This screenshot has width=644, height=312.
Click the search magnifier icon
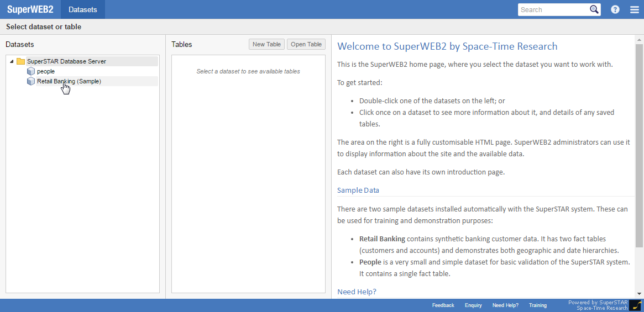594,9
